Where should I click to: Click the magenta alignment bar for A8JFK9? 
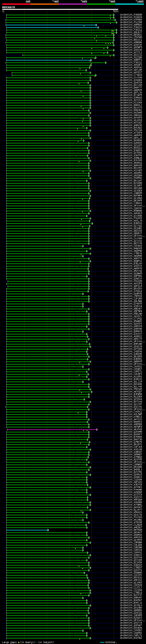tap(52, 430)
